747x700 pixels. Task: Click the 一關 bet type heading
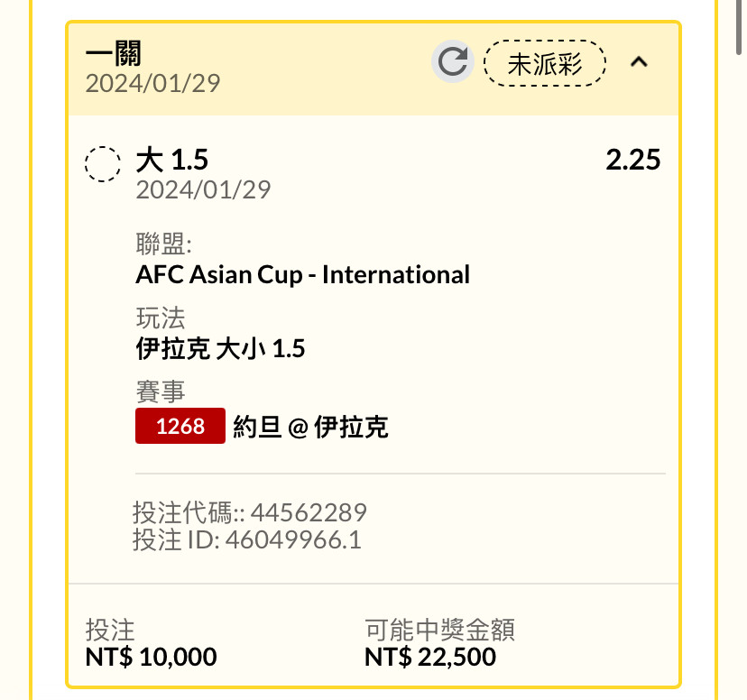[114, 53]
